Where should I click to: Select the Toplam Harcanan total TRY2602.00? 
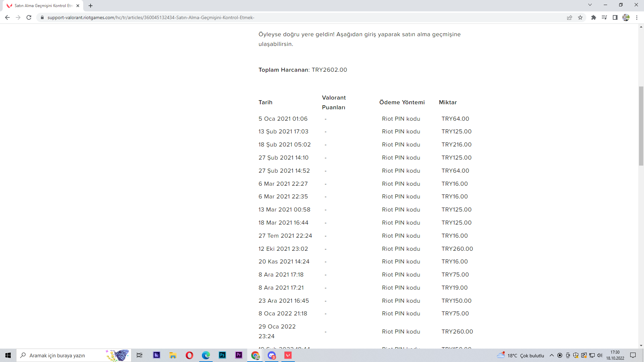click(303, 70)
